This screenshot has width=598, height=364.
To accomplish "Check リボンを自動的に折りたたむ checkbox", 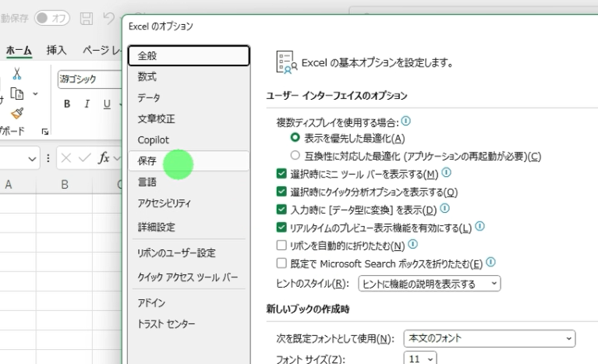I will 281,245.
